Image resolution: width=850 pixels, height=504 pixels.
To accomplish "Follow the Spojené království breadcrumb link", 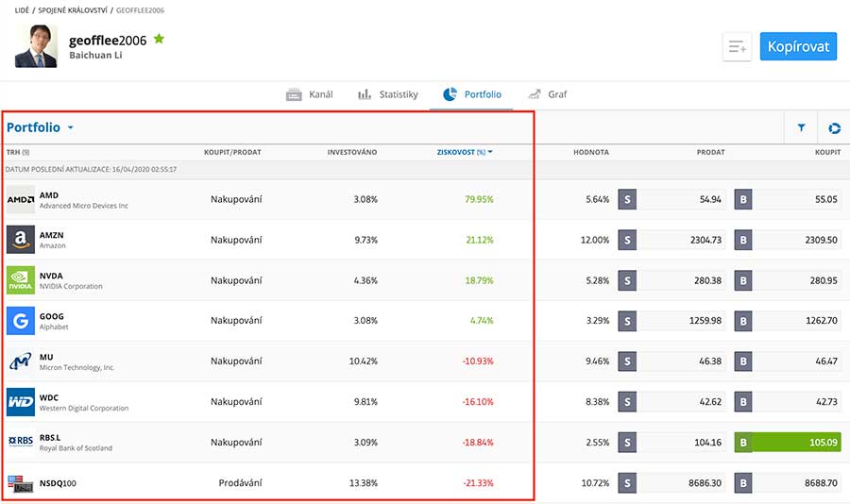I will [x=69, y=9].
